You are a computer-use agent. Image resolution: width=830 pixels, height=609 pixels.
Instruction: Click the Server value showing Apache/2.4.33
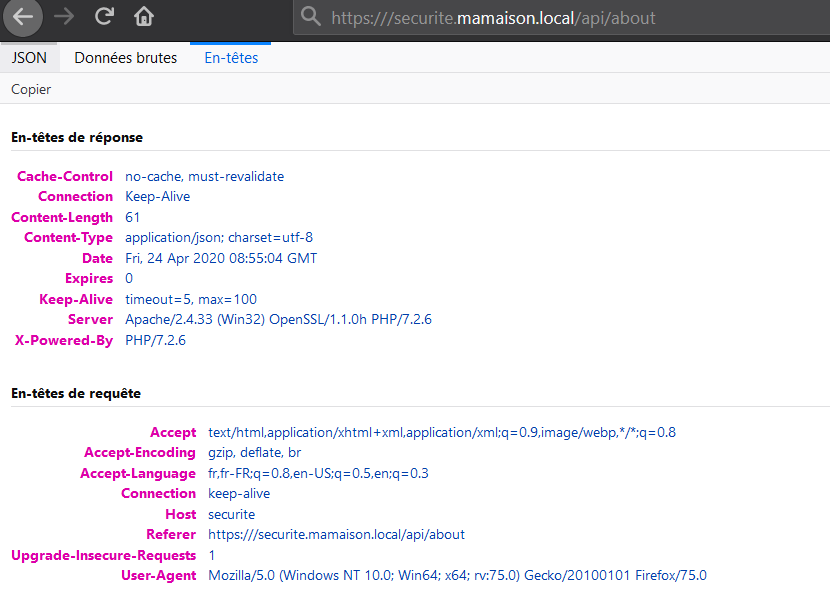click(x=277, y=319)
